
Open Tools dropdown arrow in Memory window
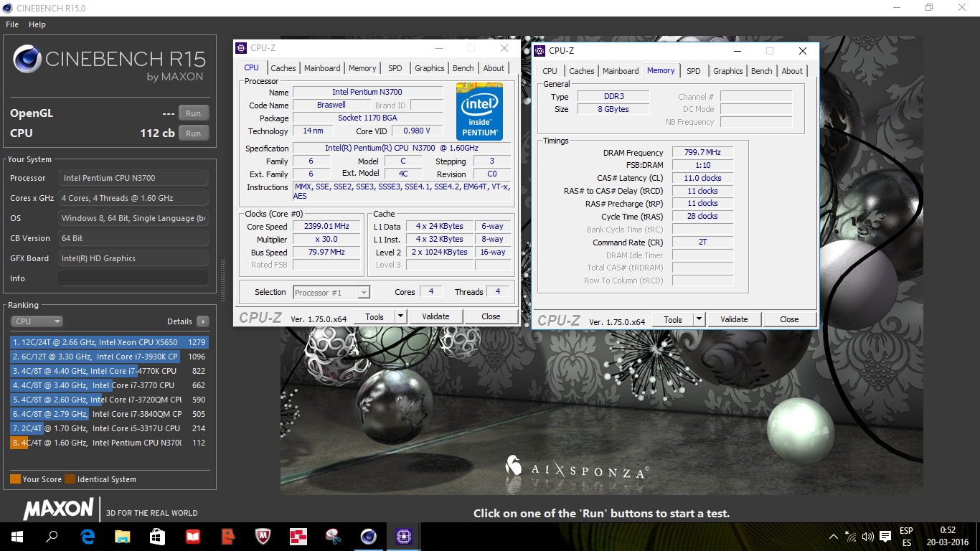tap(699, 319)
